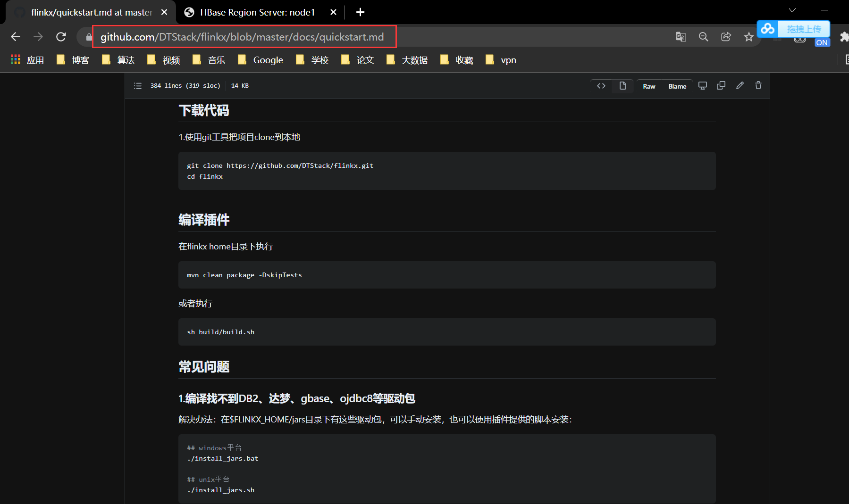Close the HBase Region Server tab
Viewport: 849px width, 504px height.
point(333,12)
